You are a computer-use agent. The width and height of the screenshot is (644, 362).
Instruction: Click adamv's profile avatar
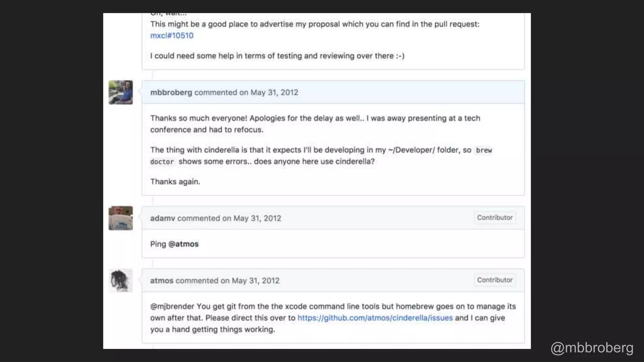point(120,218)
